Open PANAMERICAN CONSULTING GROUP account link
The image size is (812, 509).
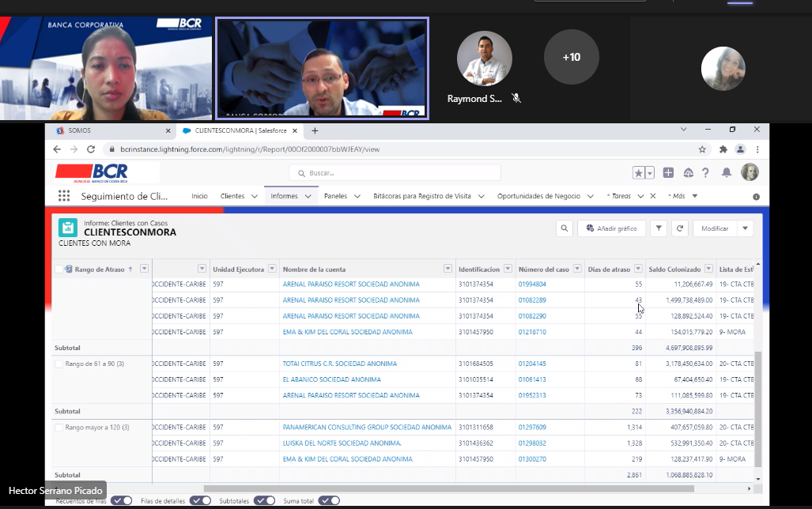pyautogui.click(x=367, y=428)
